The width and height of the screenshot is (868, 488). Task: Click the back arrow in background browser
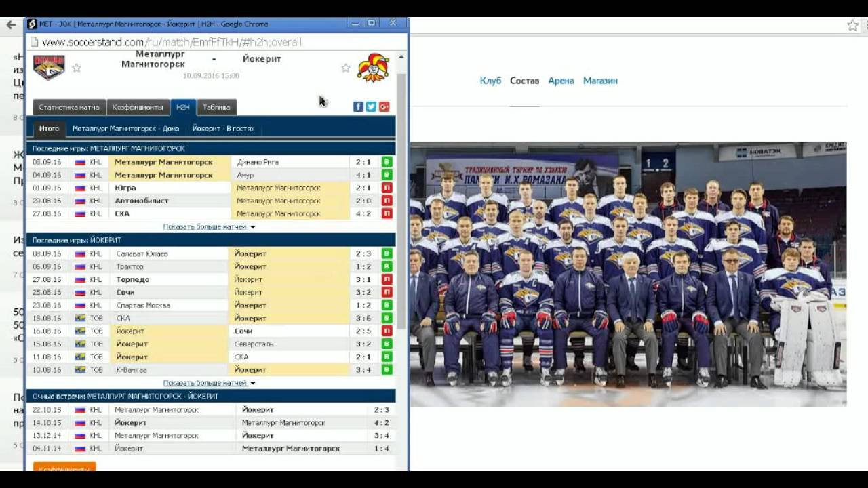click(x=11, y=25)
